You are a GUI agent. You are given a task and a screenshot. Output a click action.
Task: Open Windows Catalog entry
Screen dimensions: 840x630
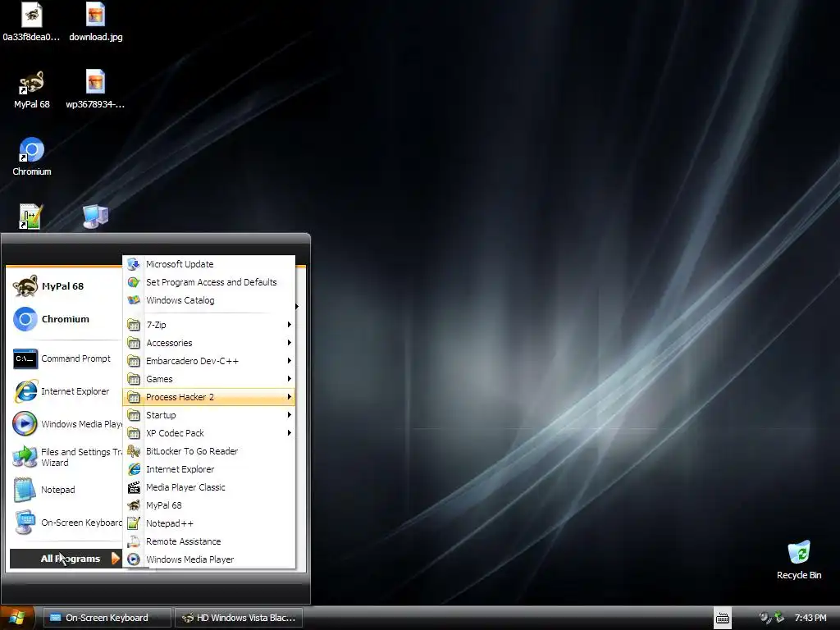coord(209,300)
